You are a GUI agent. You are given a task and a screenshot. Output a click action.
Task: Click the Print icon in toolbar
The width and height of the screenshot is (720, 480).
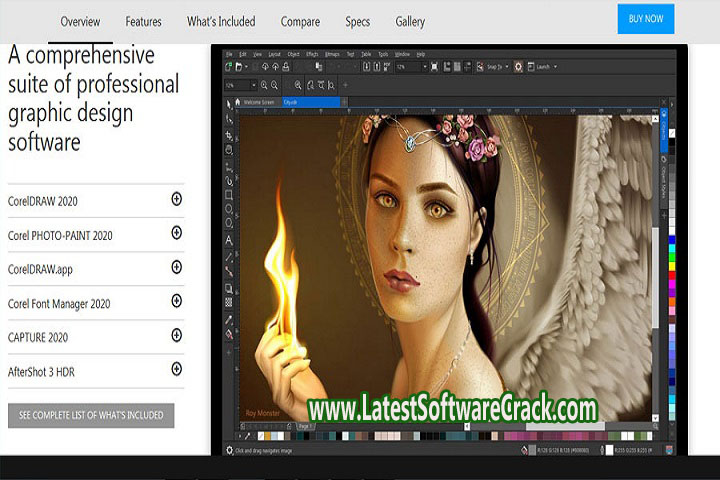coord(286,67)
